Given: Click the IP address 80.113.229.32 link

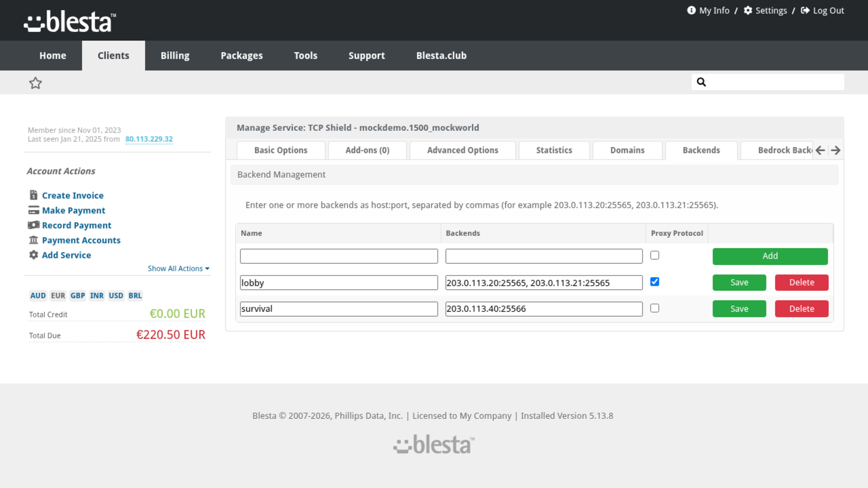Looking at the screenshot, I should tap(149, 139).
